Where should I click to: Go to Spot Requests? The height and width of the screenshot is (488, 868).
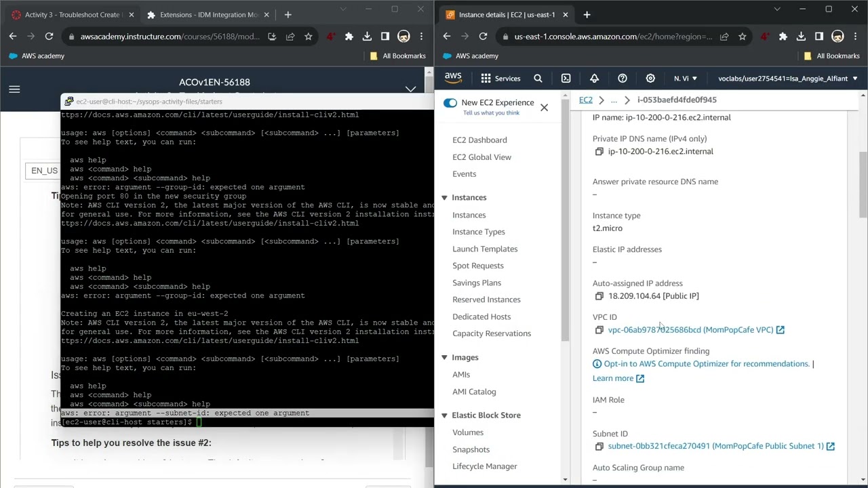[477, 266]
